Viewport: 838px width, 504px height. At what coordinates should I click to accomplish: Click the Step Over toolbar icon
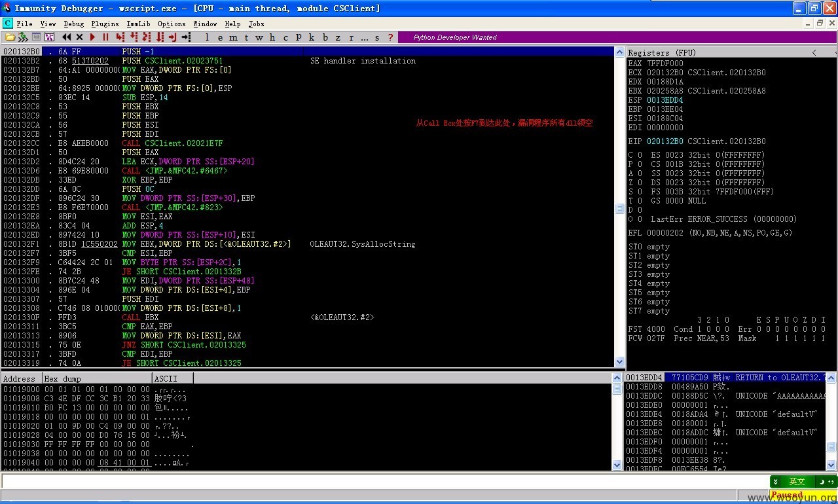click(x=134, y=37)
